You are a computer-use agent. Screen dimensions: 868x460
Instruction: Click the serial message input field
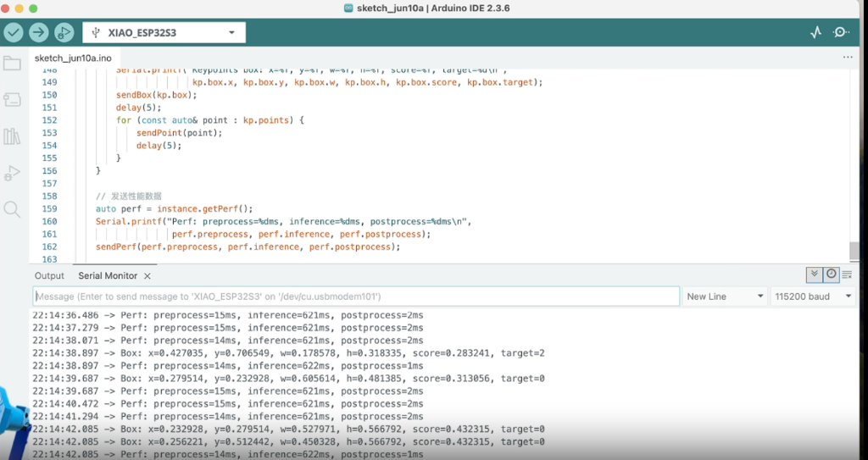[x=356, y=297]
